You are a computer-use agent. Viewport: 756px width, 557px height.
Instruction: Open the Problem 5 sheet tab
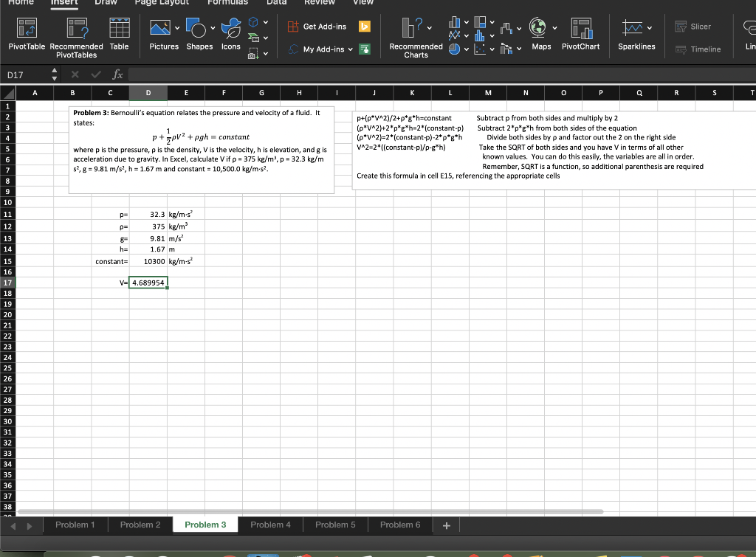(335, 525)
